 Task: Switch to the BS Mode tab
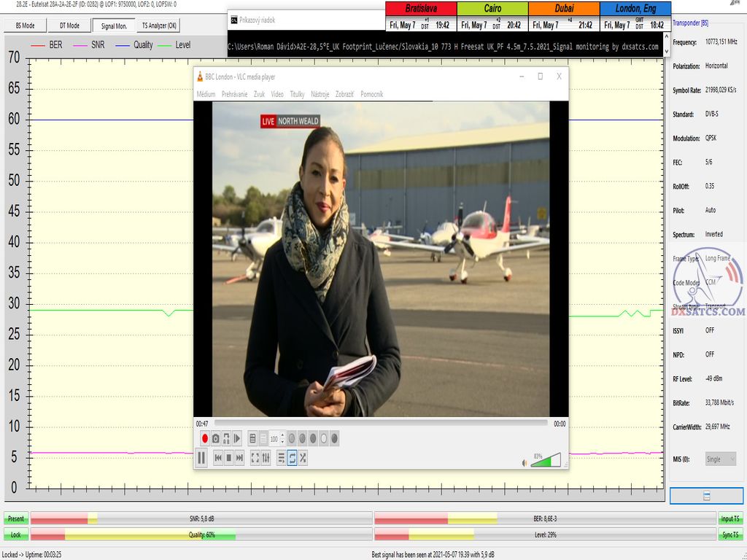pyautogui.click(x=25, y=26)
